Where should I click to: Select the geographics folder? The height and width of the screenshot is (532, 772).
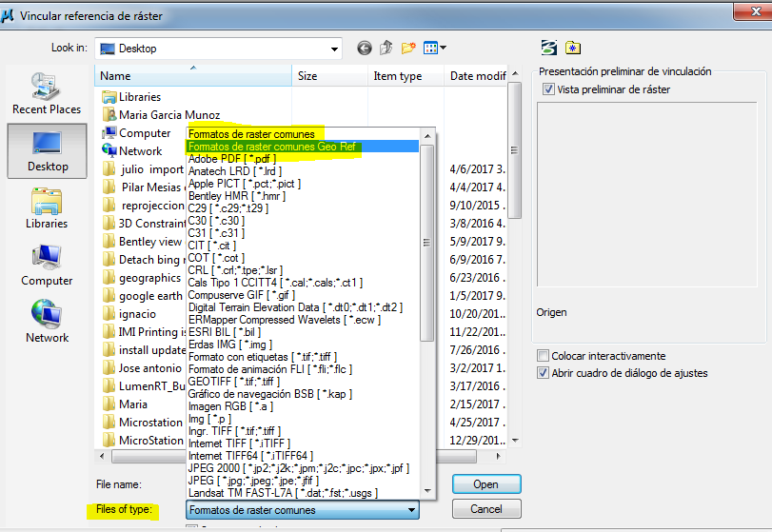click(142, 278)
